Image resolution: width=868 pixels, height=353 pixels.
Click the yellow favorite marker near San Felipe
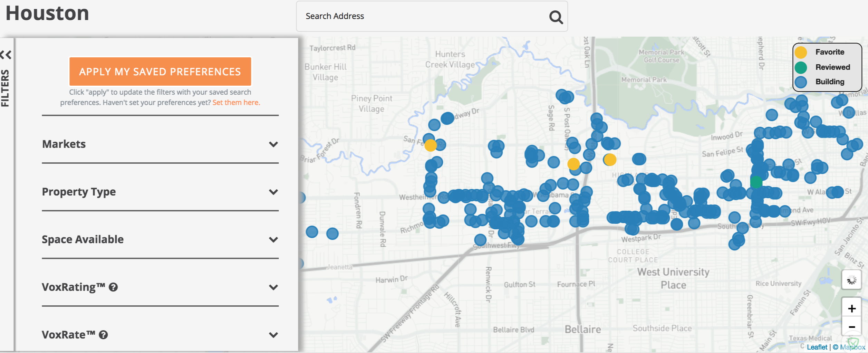[x=431, y=145]
